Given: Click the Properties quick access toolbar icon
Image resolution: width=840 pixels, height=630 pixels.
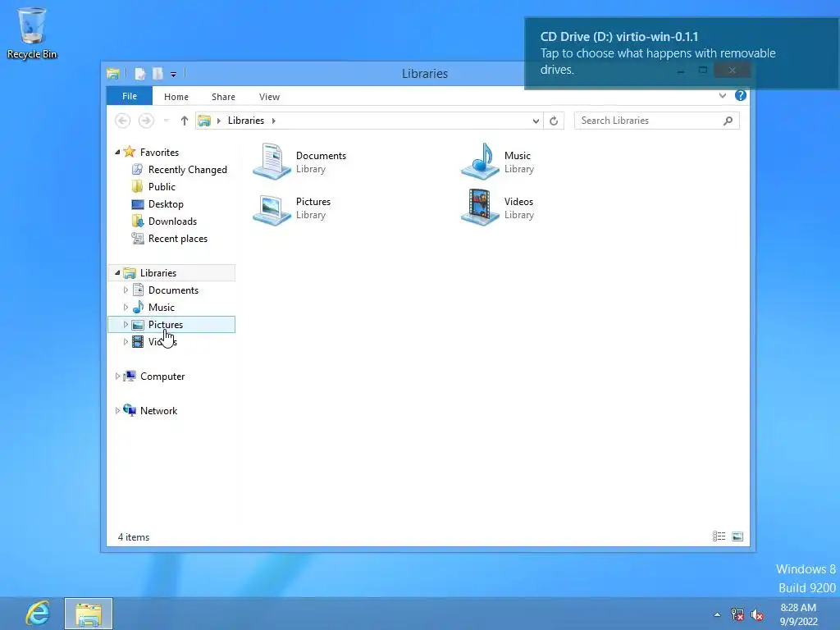Looking at the screenshot, I should click(x=139, y=74).
